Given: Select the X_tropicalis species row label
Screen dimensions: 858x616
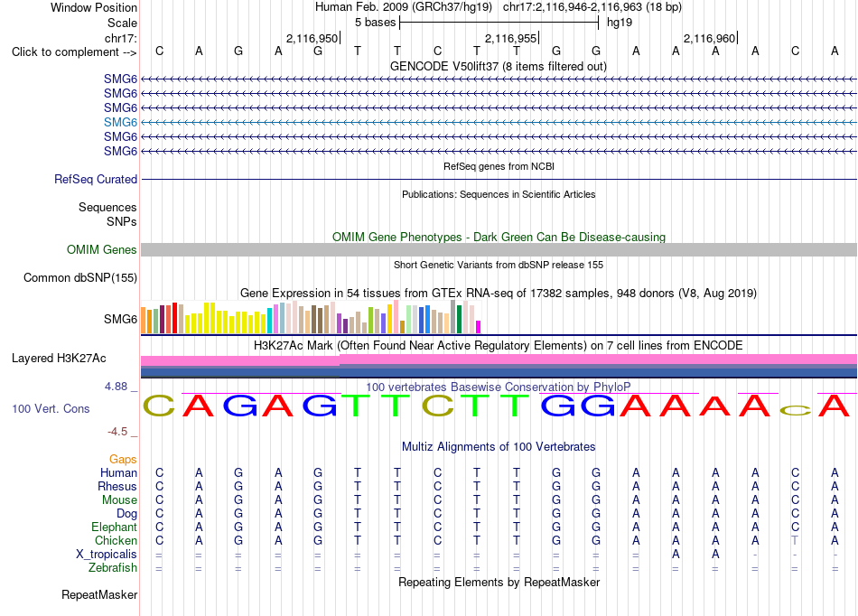Looking at the screenshot, I should (x=107, y=555).
